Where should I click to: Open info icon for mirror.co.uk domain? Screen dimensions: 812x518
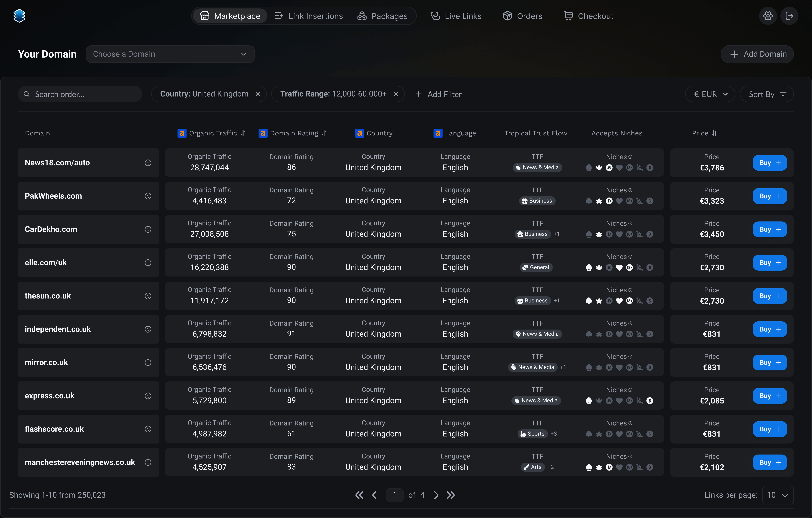[x=148, y=362]
